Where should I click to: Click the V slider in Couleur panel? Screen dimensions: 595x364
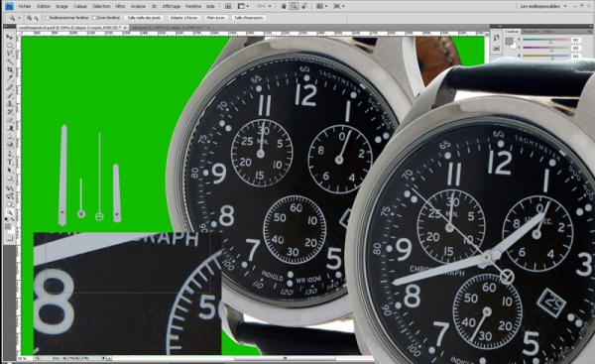pos(546,49)
